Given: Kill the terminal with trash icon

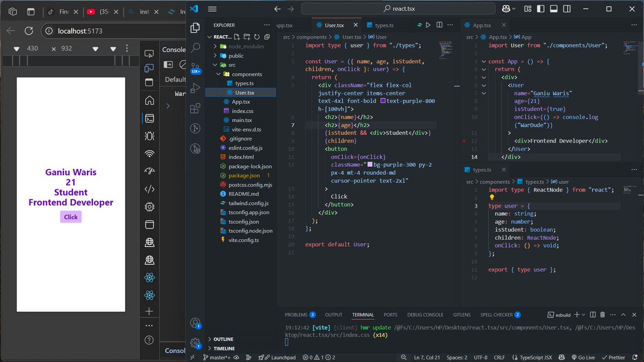Looking at the screenshot, I should tap(602, 315).
